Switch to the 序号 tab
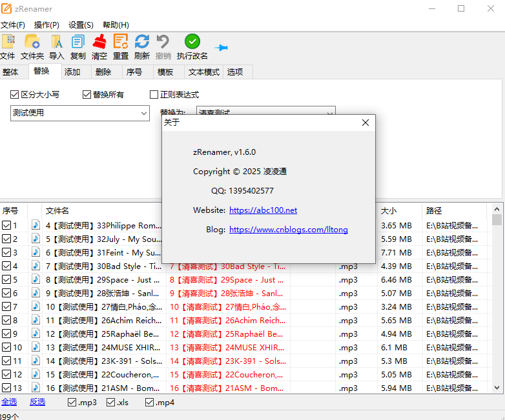 point(134,72)
